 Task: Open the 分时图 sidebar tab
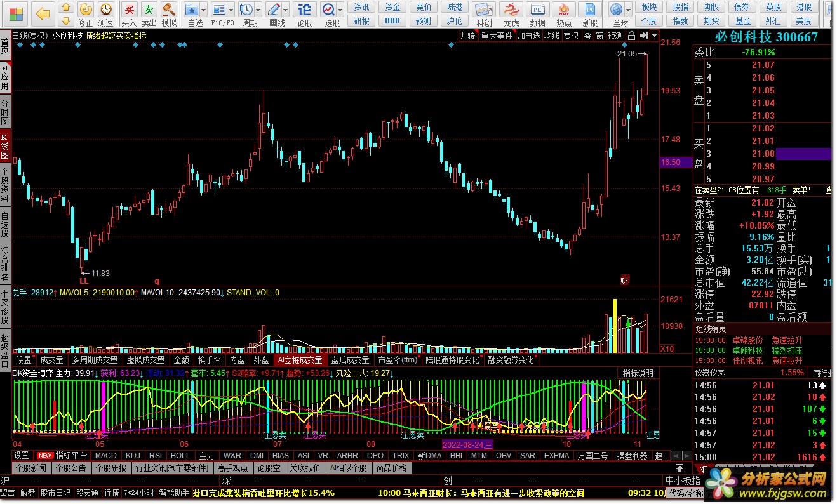(x=5, y=112)
